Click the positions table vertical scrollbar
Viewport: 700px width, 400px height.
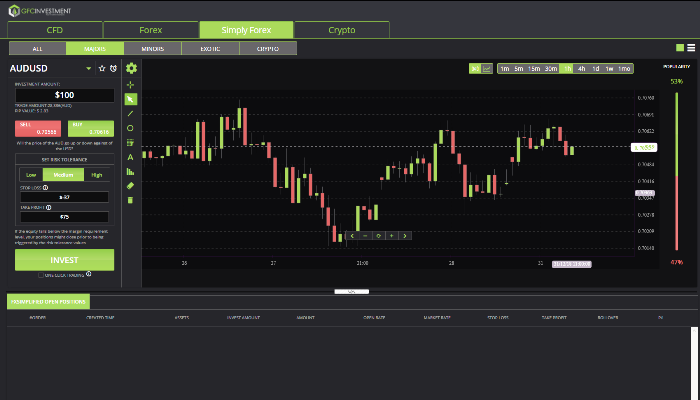pyautogui.click(x=694, y=363)
